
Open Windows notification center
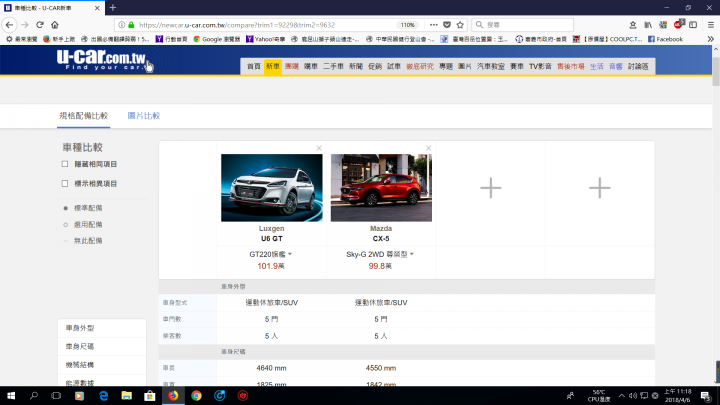click(706, 395)
